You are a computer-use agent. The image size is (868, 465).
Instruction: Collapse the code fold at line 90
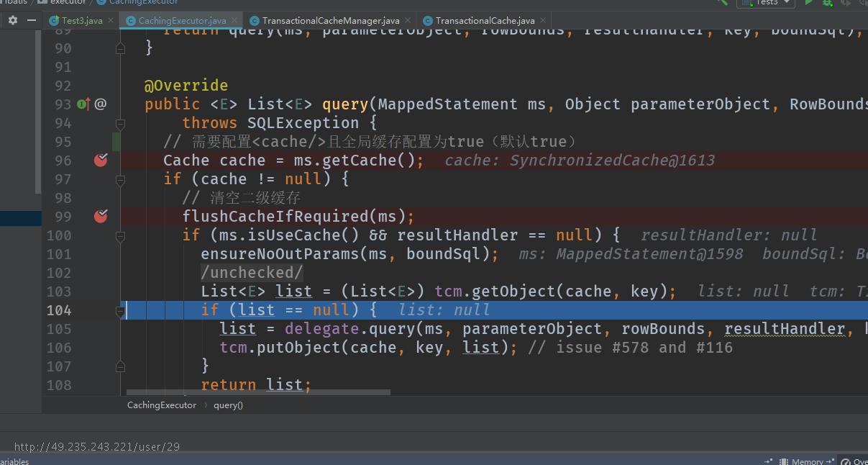pyautogui.click(x=120, y=48)
